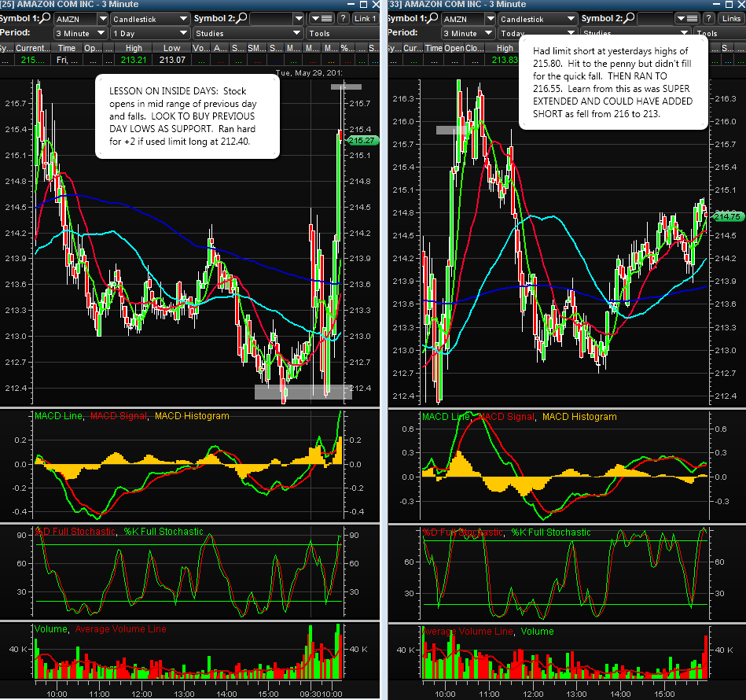This screenshot has width=746, height=700.
Task: Click High column header in left window
Action: (x=134, y=48)
